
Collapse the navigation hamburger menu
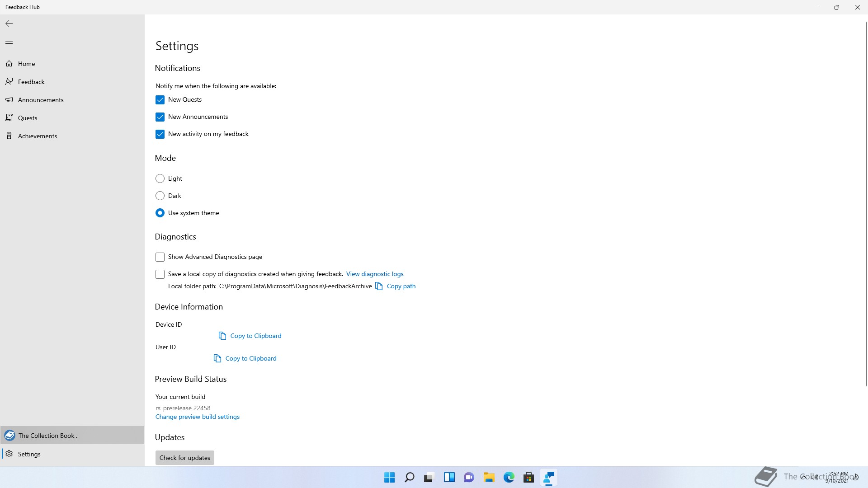tap(9, 42)
